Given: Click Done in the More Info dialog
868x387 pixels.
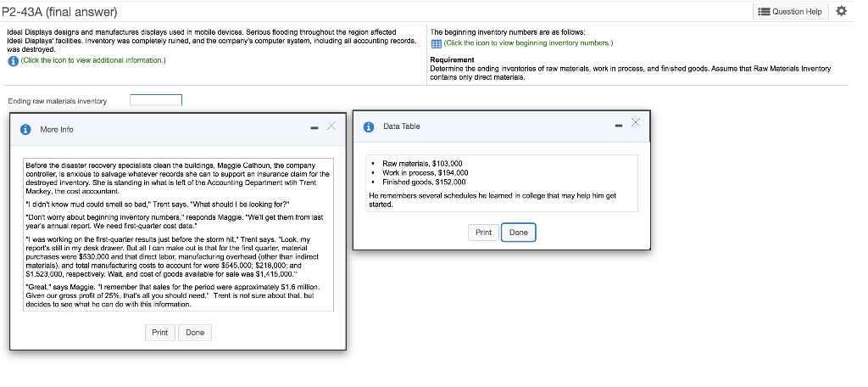Looking at the screenshot, I should point(195,333).
